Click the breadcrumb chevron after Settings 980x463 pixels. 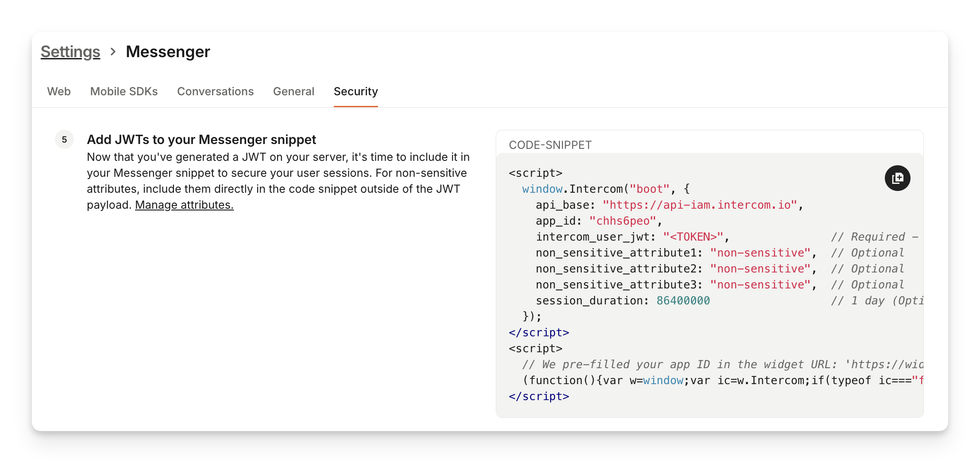point(113,52)
